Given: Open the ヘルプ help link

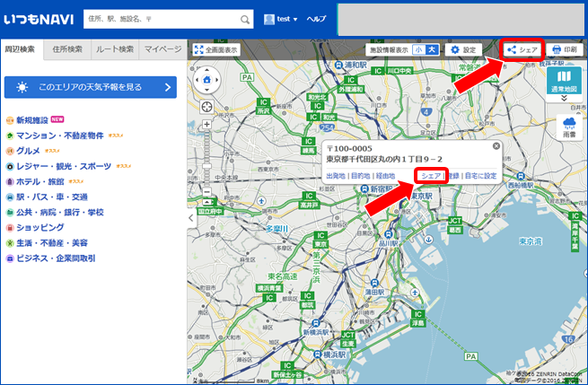Looking at the screenshot, I should tap(316, 19).
